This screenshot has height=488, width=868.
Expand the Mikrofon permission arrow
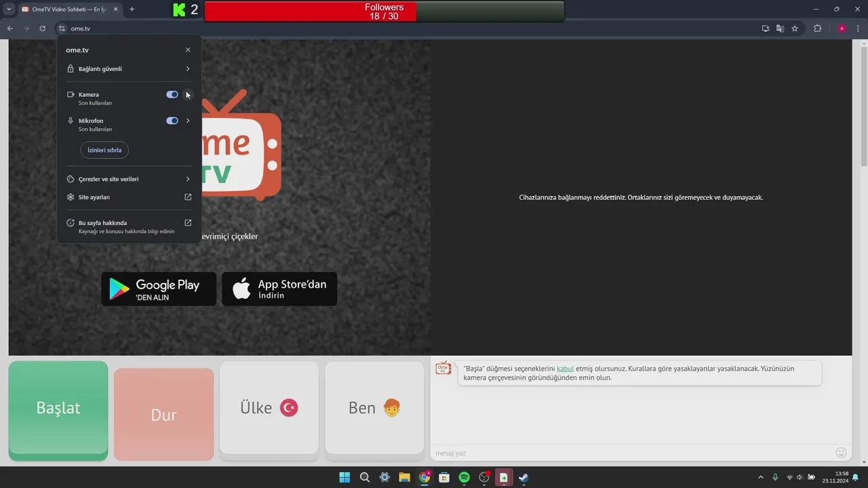(x=188, y=121)
